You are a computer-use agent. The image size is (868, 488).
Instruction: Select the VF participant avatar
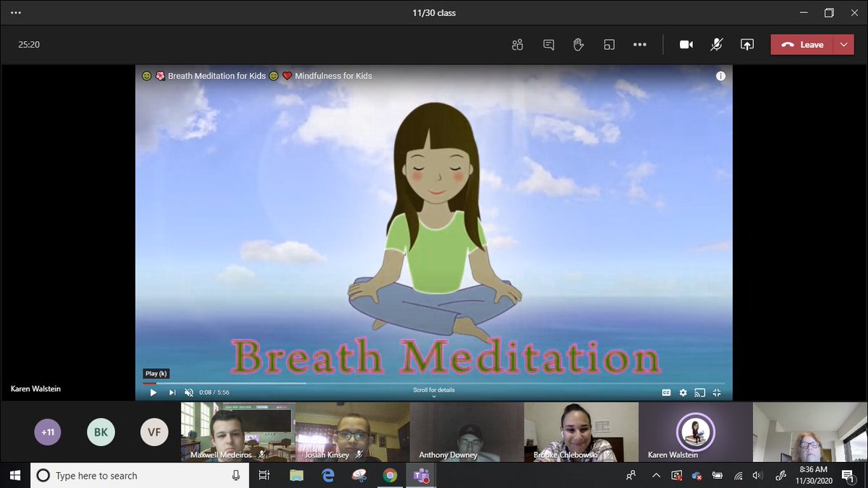154,432
